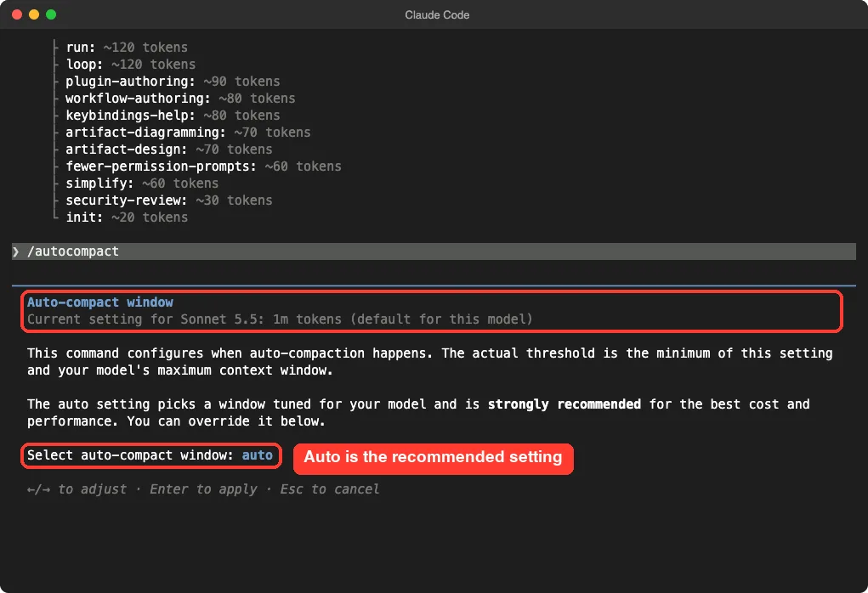Click the 'strongly recommended' bold text
Viewport: 868px width, 593px height.
[564, 404]
